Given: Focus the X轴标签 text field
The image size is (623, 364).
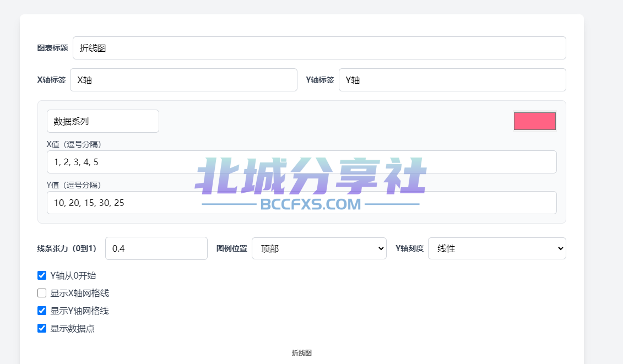Looking at the screenshot, I should pyautogui.click(x=183, y=80).
